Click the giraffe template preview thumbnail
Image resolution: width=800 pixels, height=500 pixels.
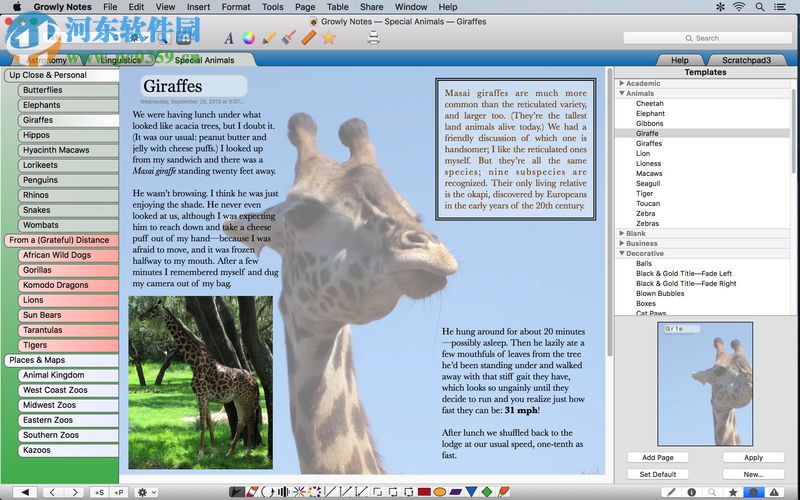(x=705, y=384)
